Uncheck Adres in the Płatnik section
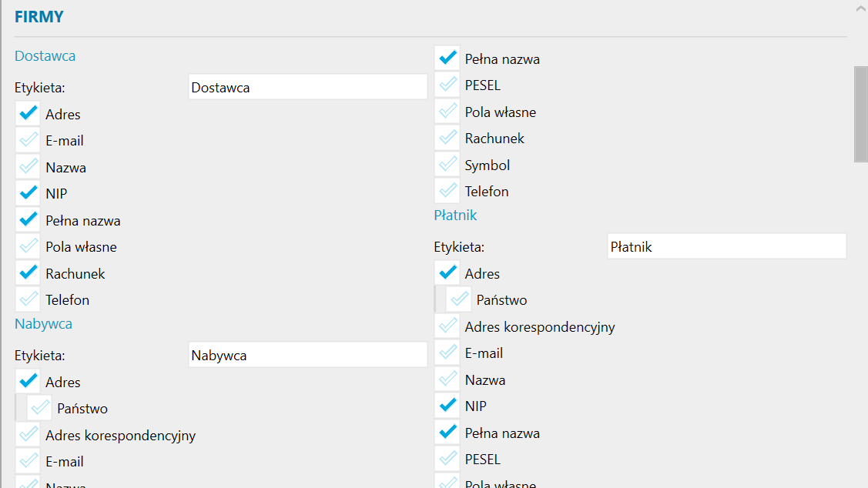 tap(447, 273)
